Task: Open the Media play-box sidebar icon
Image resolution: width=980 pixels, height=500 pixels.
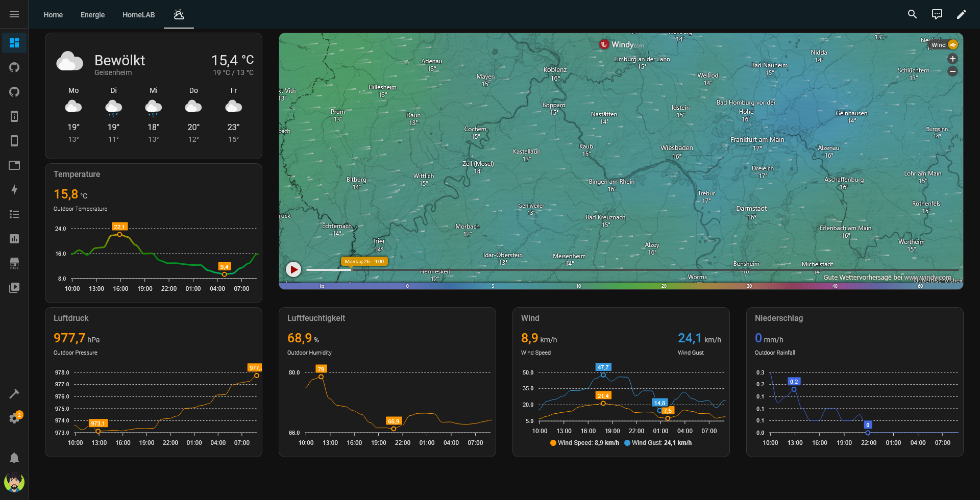Action: tap(14, 288)
